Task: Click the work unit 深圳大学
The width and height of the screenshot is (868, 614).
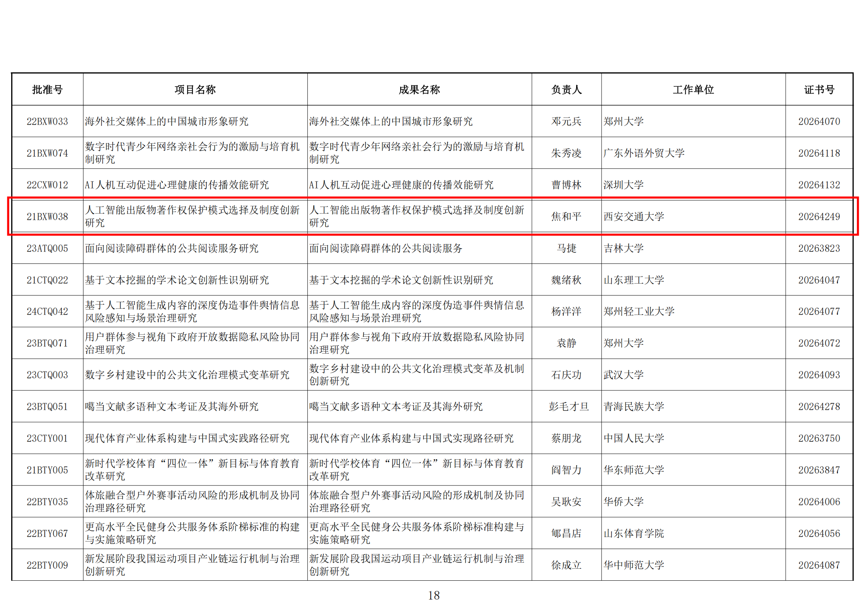Action: pyautogui.click(x=624, y=185)
